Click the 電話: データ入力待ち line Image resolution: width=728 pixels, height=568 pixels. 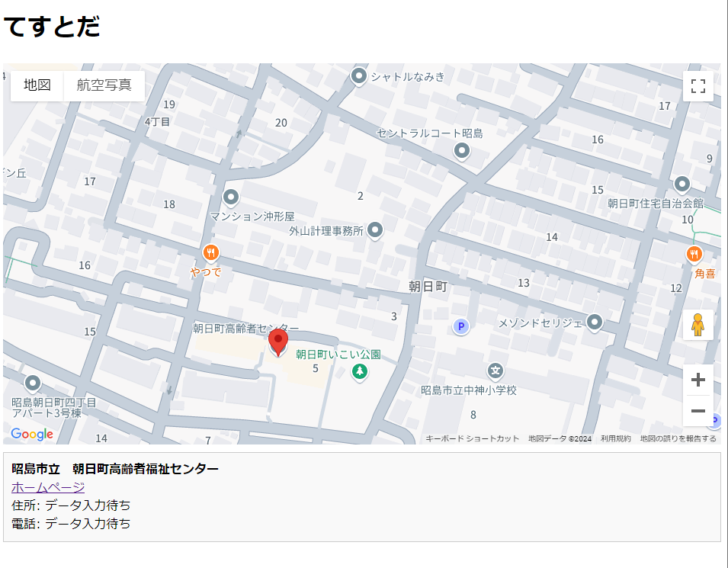point(71,524)
